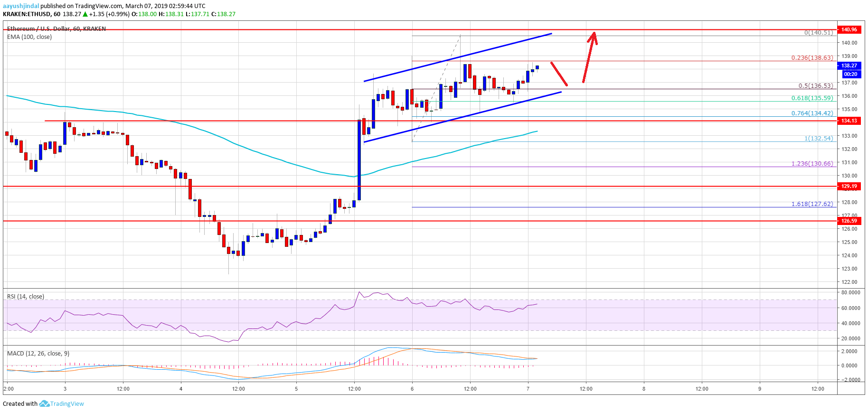Click the date label 9 on time axis
This screenshot has width=868, height=412.
point(759,389)
